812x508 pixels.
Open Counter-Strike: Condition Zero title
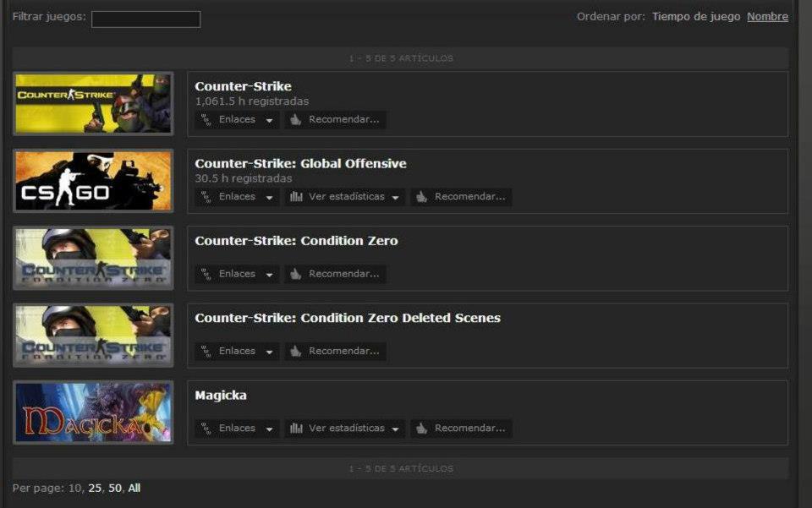pos(296,241)
